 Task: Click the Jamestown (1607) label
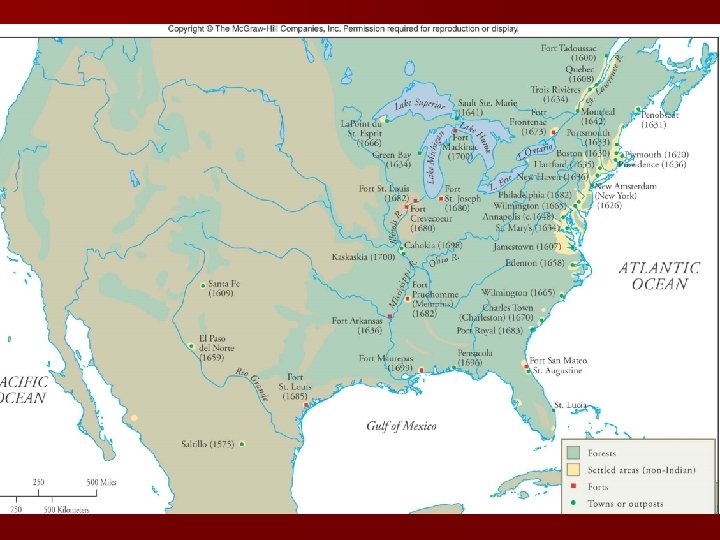coord(527,247)
